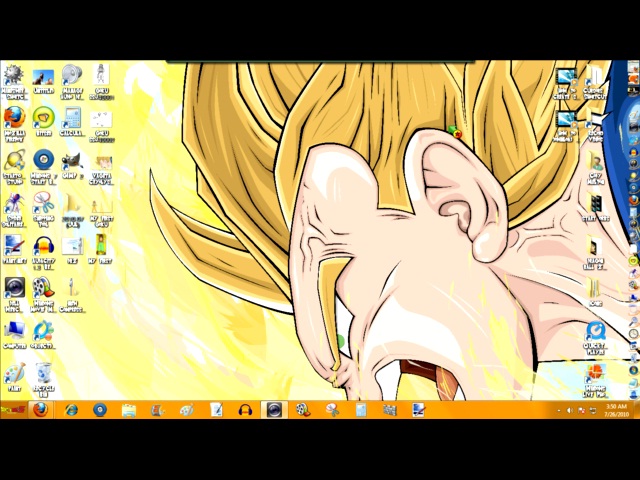Open the Spider Solitaire desktop shortcut
Image resolution: width=640 pixels, height=480 pixels.
[14, 209]
